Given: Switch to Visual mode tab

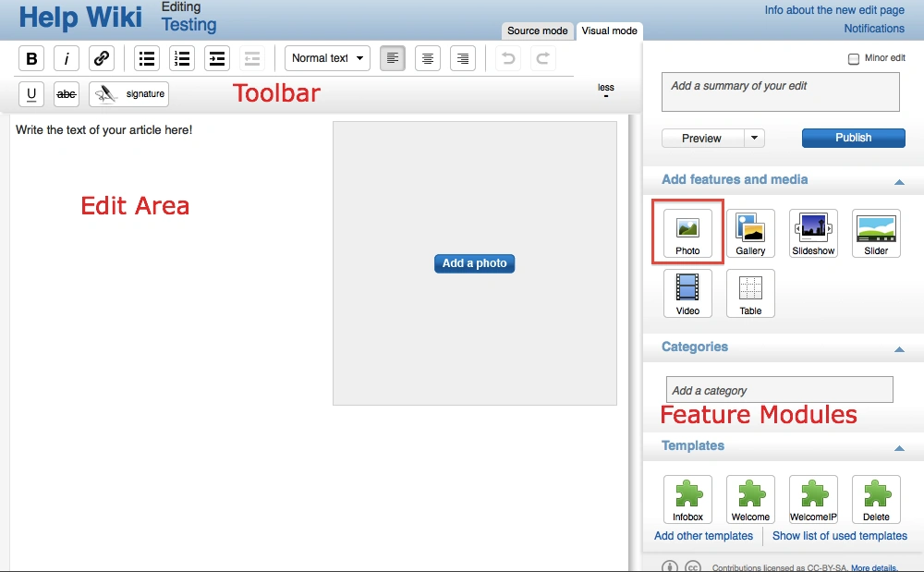Looking at the screenshot, I should [x=609, y=30].
